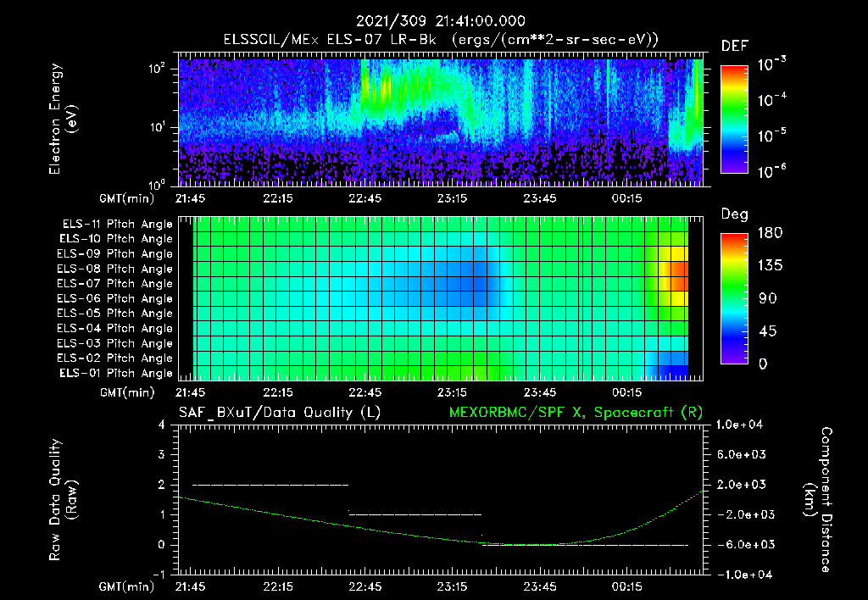Image resolution: width=868 pixels, height=600 pixels.
Task: Click the spectrogram's 22:45 time tick label
Action: (364, 198)
